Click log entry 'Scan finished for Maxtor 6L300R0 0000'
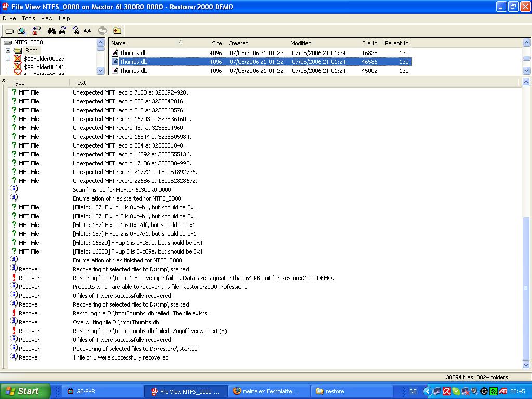The height and width of the screenshot is (399, 532). point(122,190)
